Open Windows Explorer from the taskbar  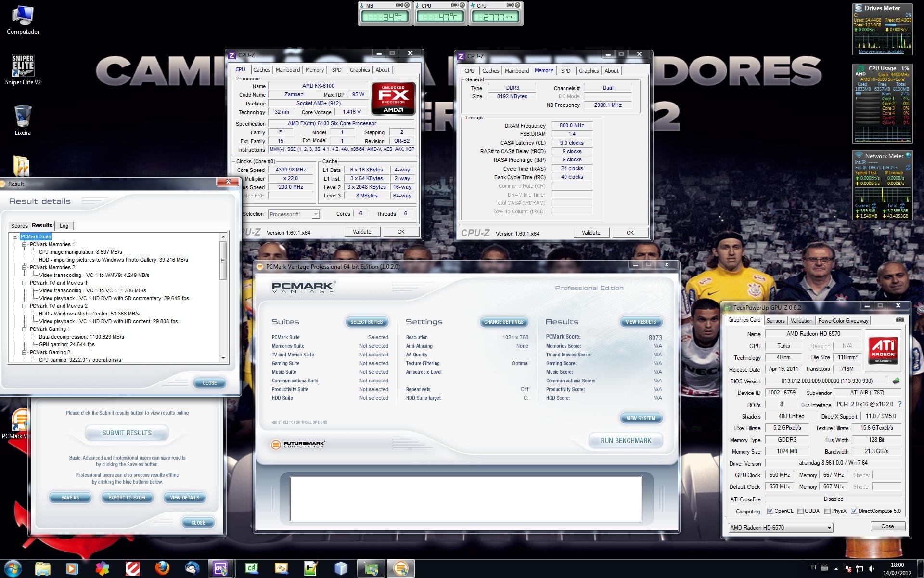(42, 568)
